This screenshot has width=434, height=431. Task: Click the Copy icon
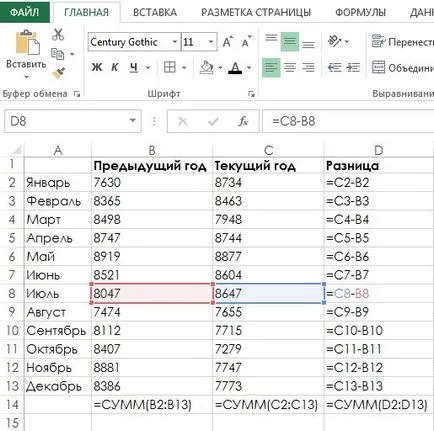pos(57,54)
